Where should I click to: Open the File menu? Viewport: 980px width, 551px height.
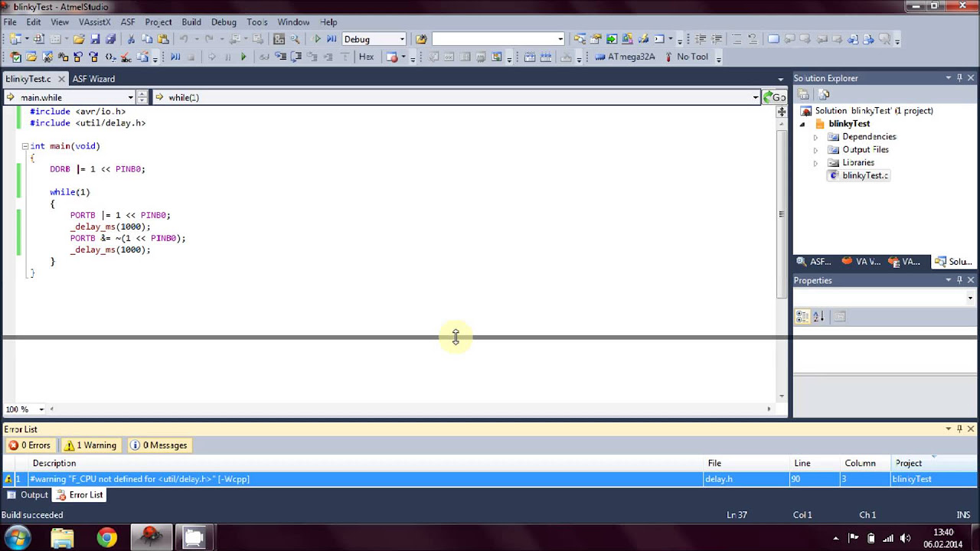click(10, 22)
